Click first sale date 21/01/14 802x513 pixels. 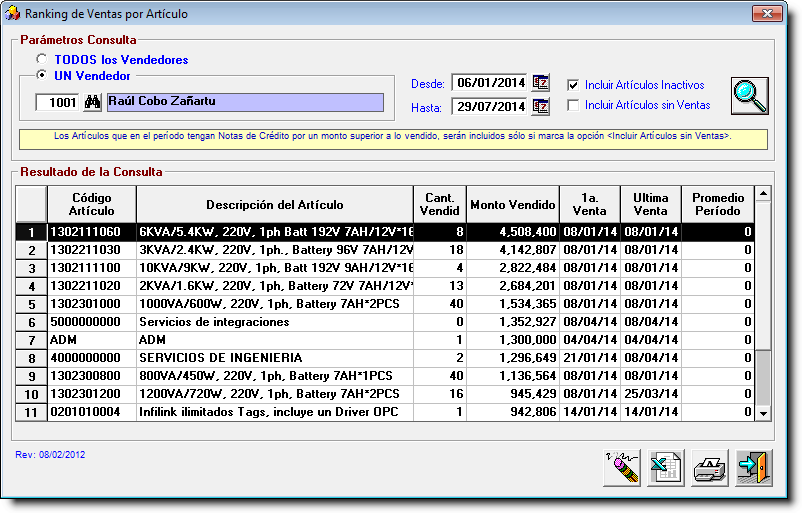(x=590, y=358)
